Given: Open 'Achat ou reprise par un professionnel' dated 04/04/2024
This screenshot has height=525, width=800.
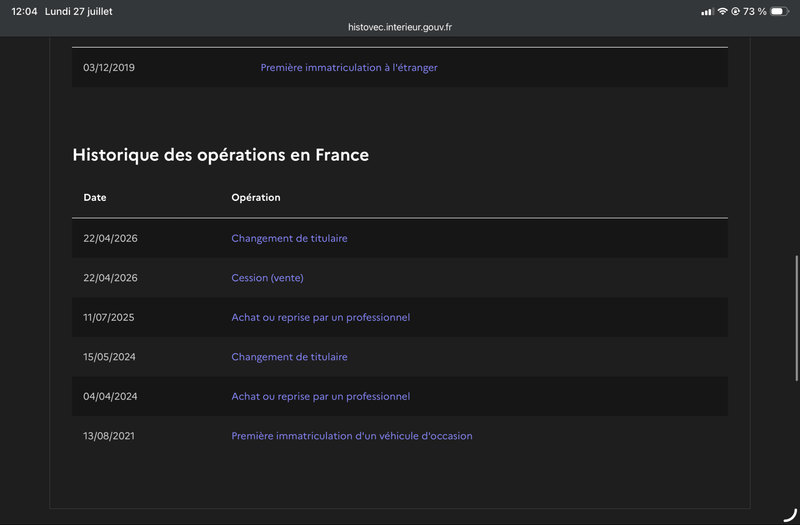Looking at the screenshot, I should [x=320, y=396].
